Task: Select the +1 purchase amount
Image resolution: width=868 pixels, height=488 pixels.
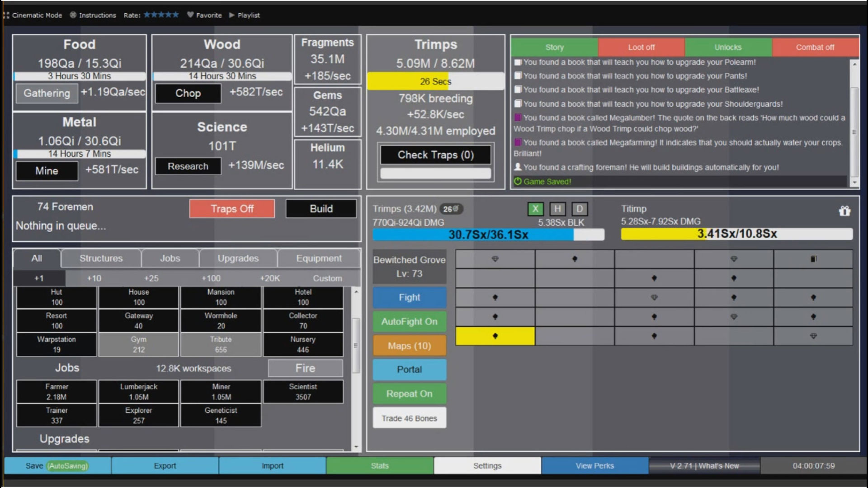Action: pos(39,278)
